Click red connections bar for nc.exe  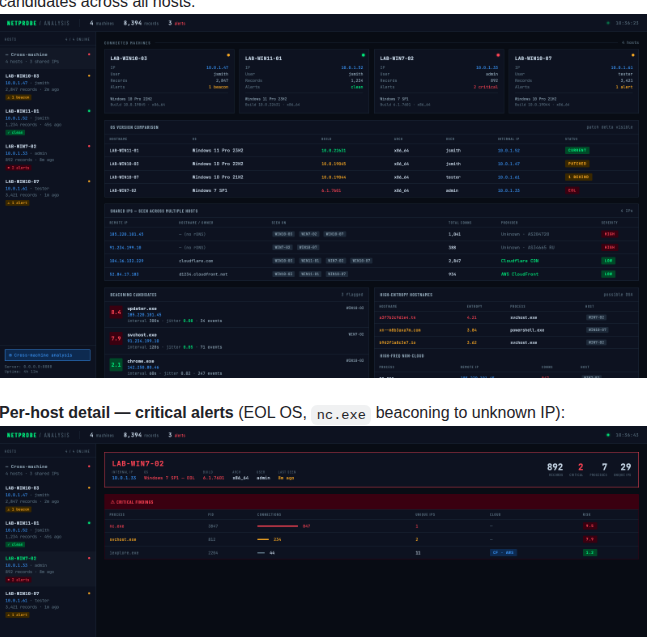[x=277, y=526]
